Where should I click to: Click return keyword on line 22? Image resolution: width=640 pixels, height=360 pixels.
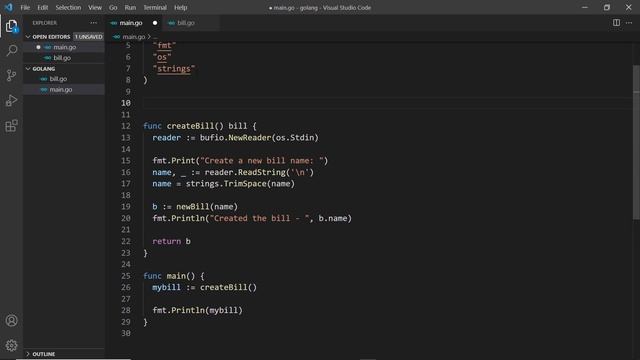pos(166,241)
